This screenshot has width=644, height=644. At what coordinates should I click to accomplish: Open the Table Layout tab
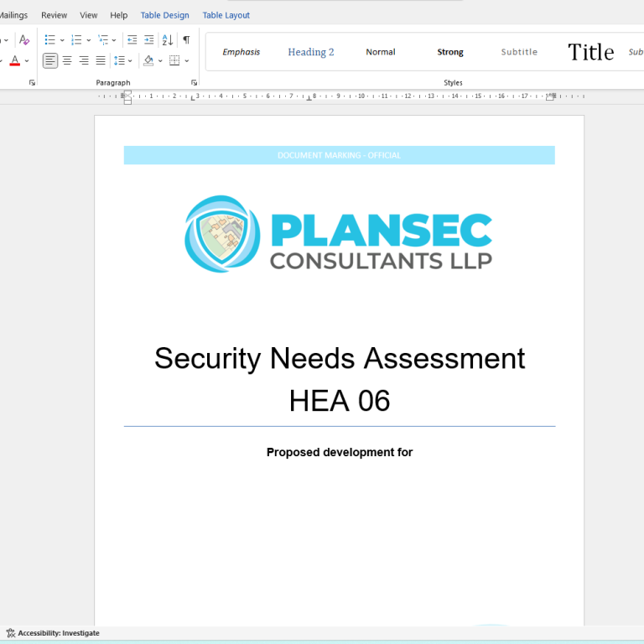click(x=226, y=15)
